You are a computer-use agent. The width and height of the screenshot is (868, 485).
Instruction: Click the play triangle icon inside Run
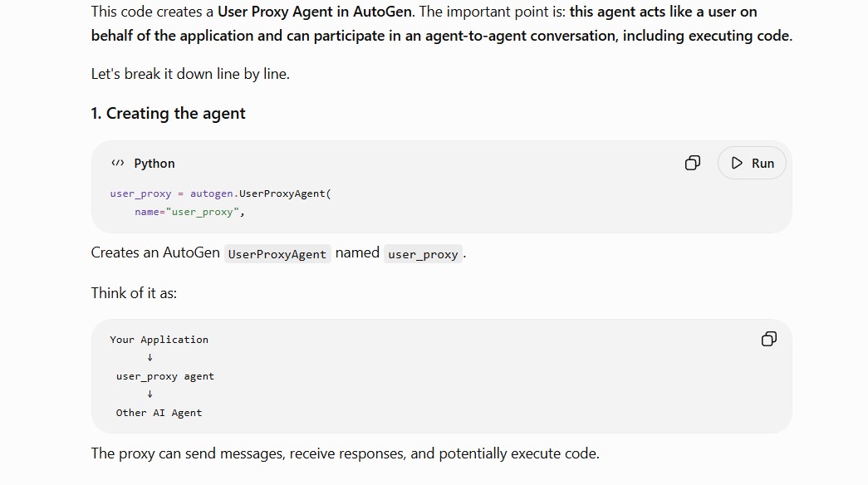(x=737, y=163)
